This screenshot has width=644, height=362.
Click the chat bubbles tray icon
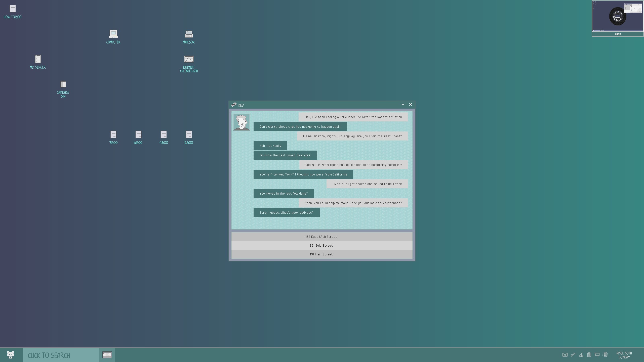pyautogui.click(x=573, y=355)
